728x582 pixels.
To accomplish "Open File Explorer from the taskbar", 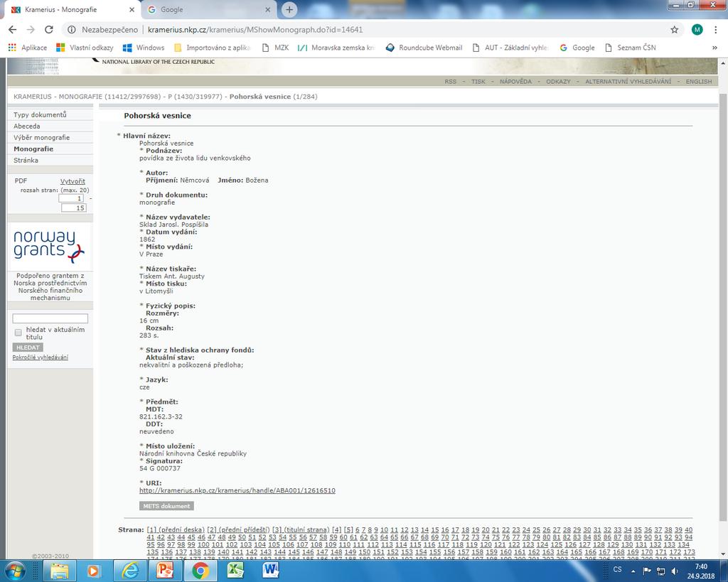I will [60, 571].
